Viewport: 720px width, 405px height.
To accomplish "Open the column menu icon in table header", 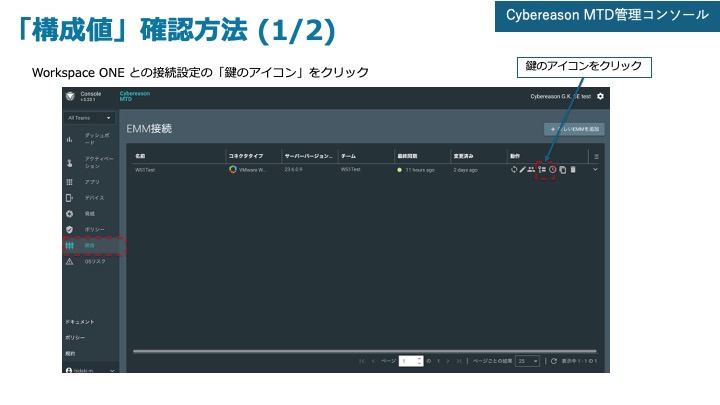I will coord(596,157).
